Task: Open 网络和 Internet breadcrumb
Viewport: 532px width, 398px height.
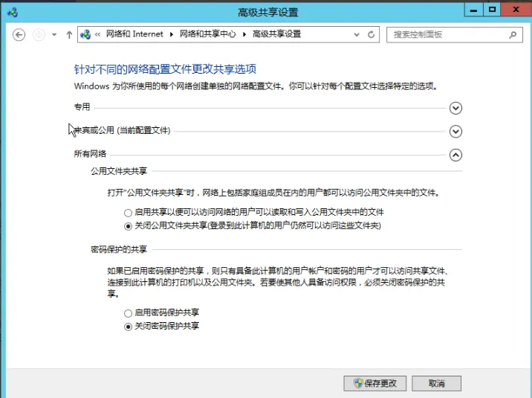Action: pos(134,35)
